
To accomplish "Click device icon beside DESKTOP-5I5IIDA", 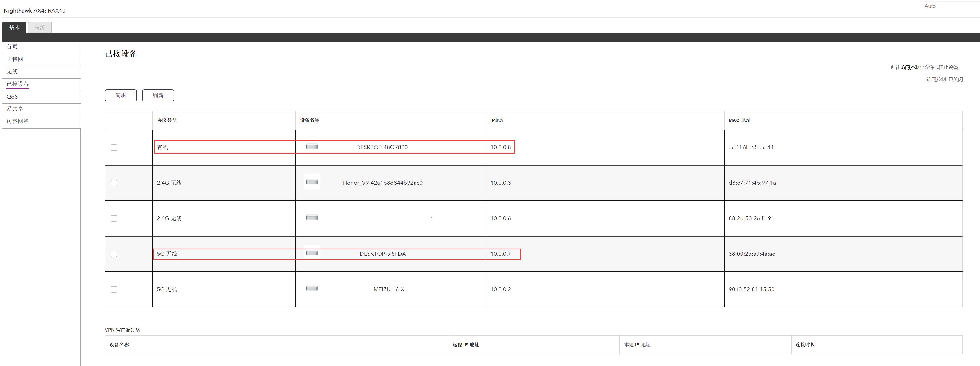I will pos(312,253).
